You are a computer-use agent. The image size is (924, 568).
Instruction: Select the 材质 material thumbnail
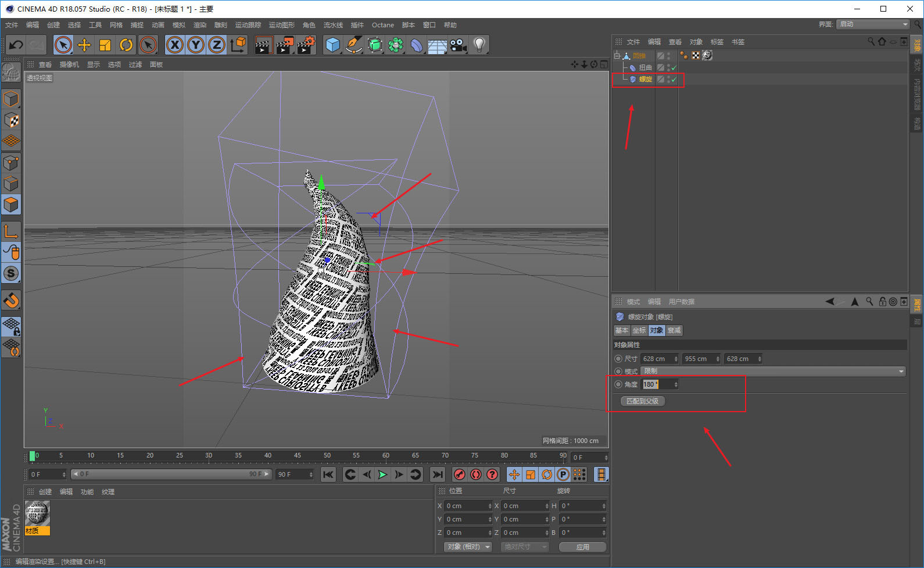(x=38, y=517)
